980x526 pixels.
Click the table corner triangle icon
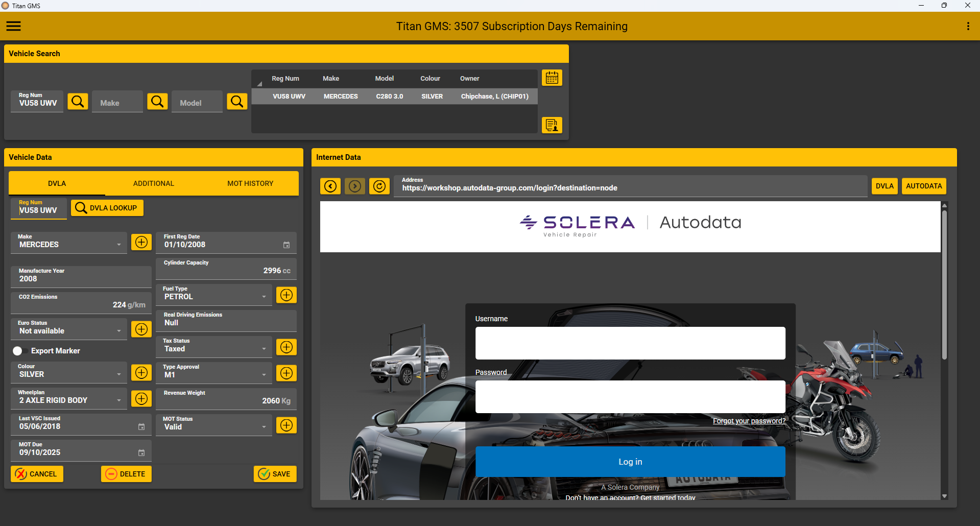click(259, 83)
